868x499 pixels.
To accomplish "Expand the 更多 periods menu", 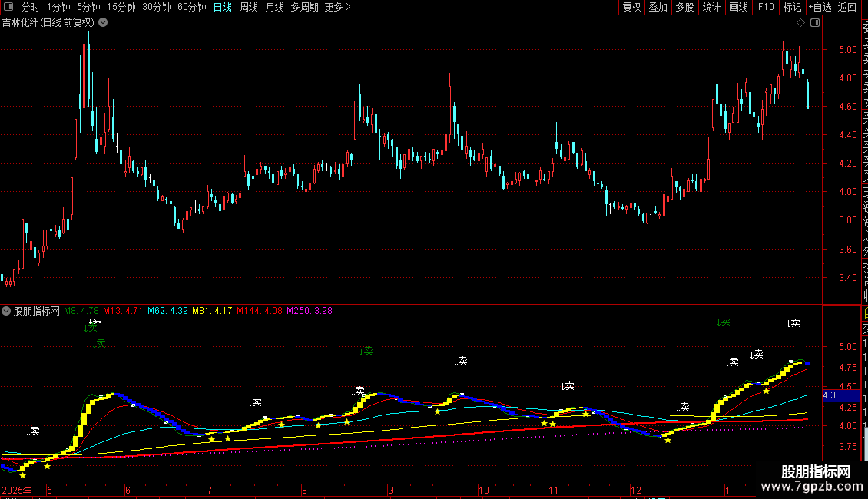I will point(337,7).
